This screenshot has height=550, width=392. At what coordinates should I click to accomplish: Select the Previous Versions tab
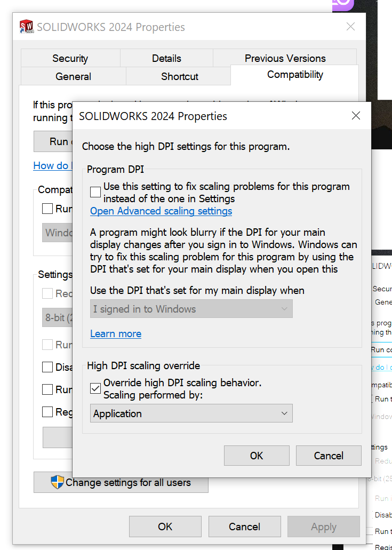[x=285, y=59]
